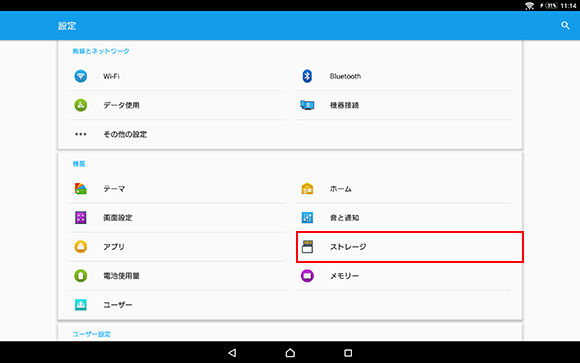Tap the ストレージ SD card icon

point(307,247)
